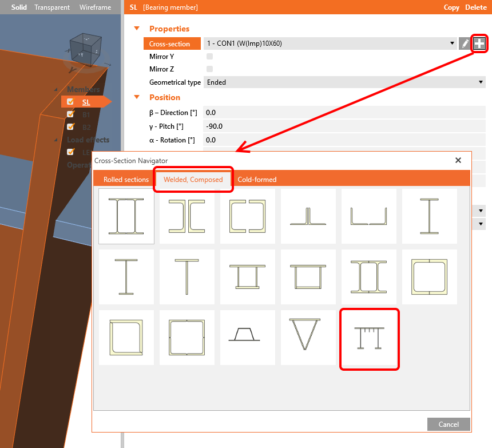
Task: Cancel the Cross-Section Navigator
Action: click(449, 424)
